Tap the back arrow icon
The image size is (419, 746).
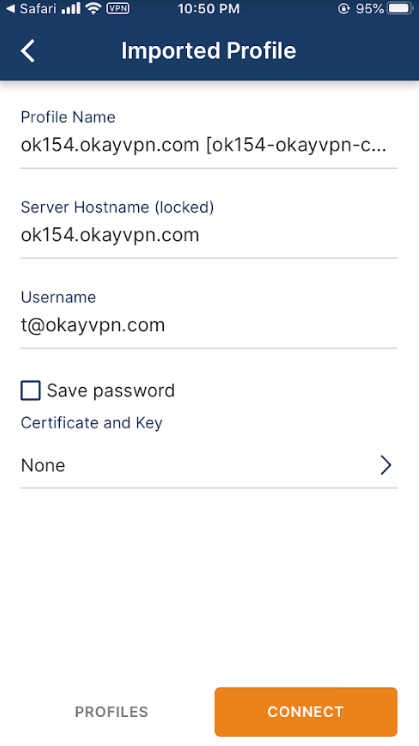pyautogui.click(x=28, y=51)
